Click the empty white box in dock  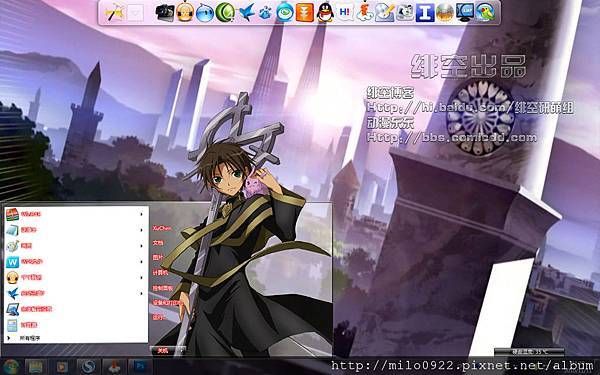point(135,13)
